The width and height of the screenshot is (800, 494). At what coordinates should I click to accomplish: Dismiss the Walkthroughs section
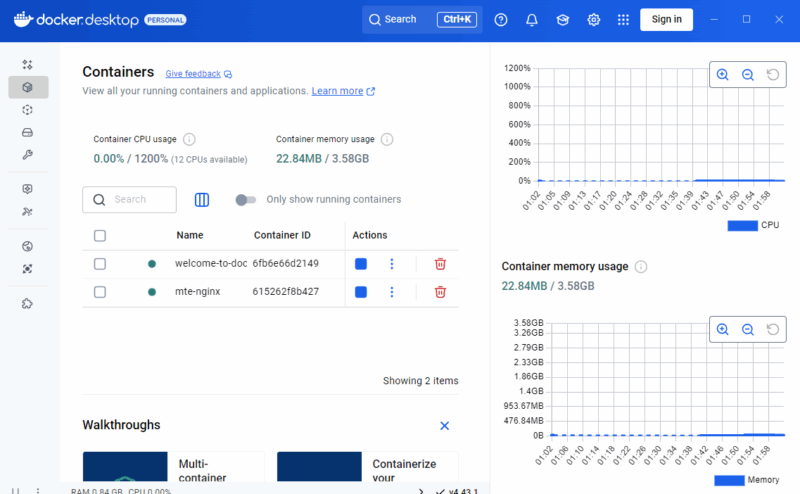444,426
